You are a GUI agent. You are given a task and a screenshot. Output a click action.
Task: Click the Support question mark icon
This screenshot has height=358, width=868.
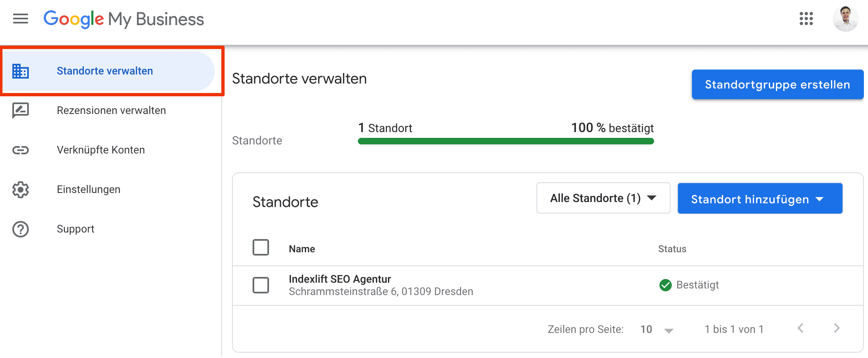coord(21,229)
